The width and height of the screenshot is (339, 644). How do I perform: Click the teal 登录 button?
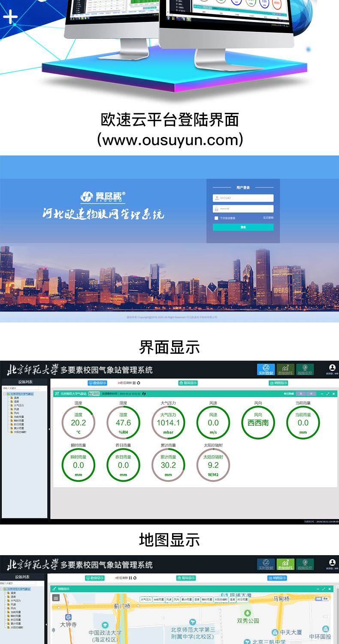tap(243, 227)
